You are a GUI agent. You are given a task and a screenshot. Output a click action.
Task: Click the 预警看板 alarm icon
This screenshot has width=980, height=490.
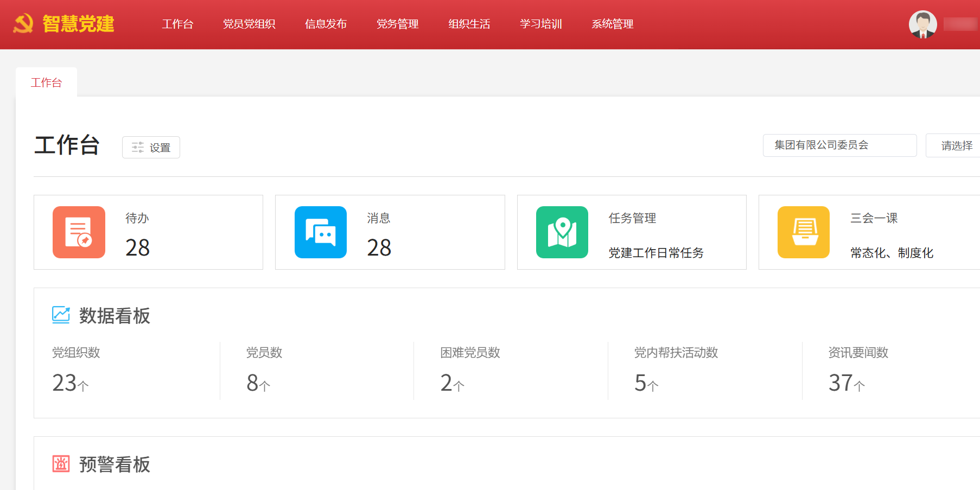[61, 464]
